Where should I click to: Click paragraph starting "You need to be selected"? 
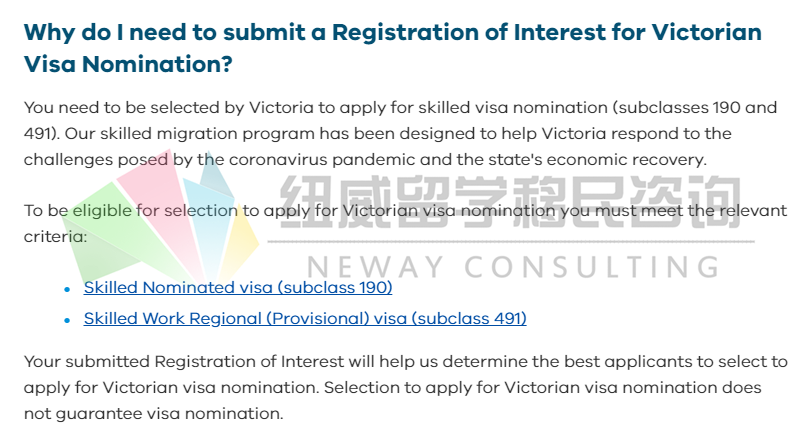point(403,133)
